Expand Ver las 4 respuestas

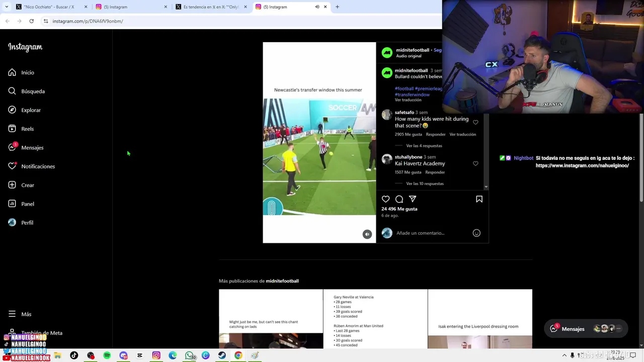(x=424, y=146)
